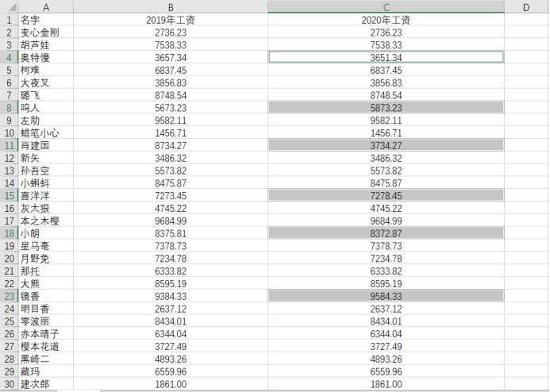Image resolution: width=550 pixels, height=392 pixels.
Task: Click the 2020年工资 header cell
Action: tap(386, 20)
